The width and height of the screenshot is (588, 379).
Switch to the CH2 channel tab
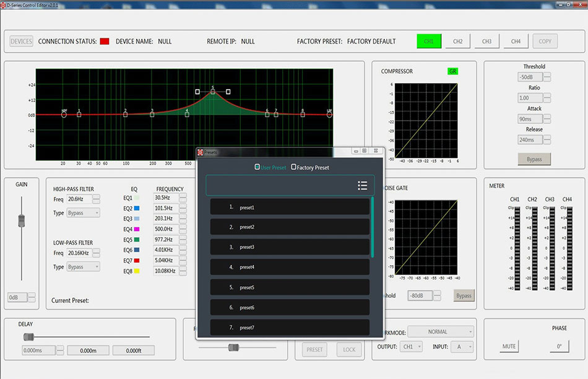pos(457,41)
